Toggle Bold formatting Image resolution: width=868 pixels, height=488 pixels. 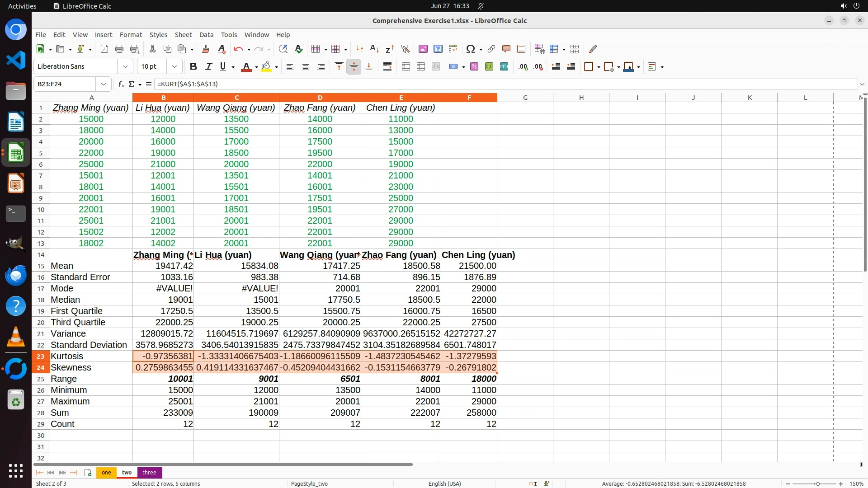coord(193,67)
